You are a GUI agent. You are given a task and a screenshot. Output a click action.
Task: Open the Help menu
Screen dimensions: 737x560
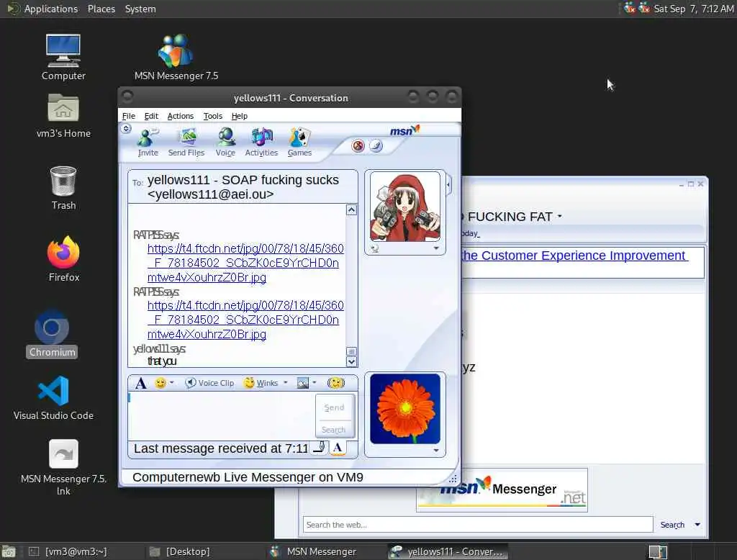point(239,116)
